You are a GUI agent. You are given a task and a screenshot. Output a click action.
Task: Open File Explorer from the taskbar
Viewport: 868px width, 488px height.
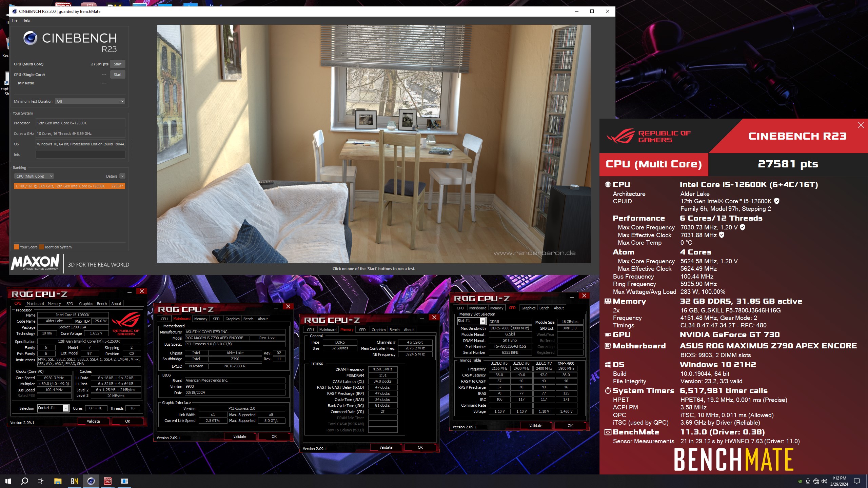pos(58,481)
